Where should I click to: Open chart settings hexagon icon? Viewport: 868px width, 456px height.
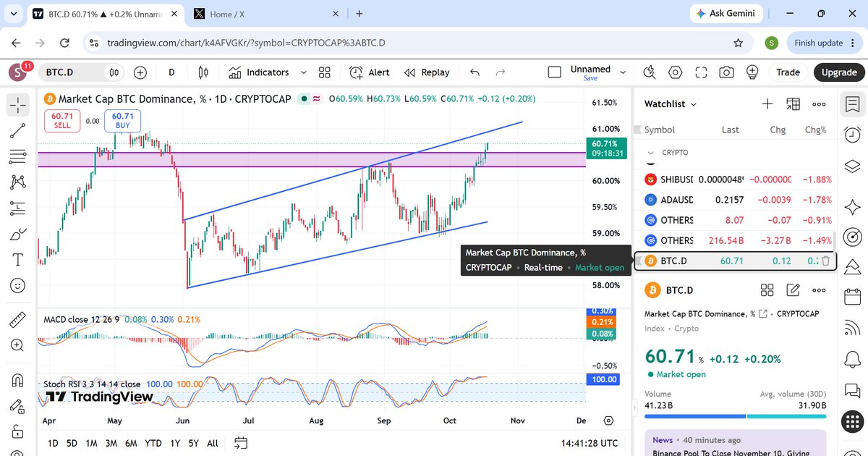pos(675,72)
